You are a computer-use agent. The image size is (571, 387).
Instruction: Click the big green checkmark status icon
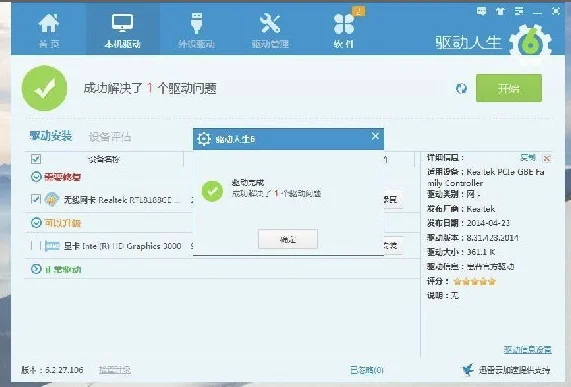click(44, 88)
